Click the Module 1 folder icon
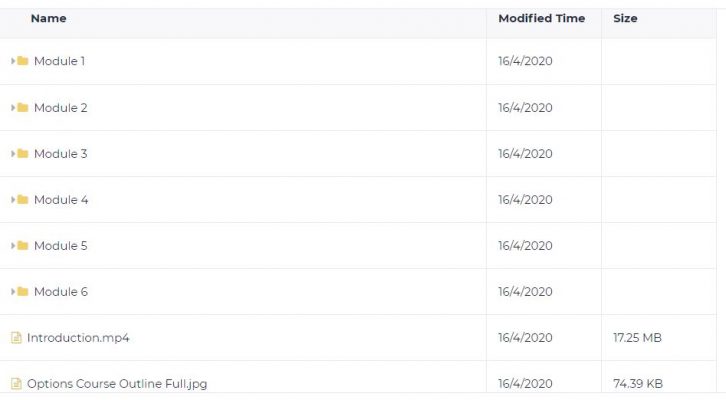726x400 pixels. pyautogui.click(x=23, y=61)
